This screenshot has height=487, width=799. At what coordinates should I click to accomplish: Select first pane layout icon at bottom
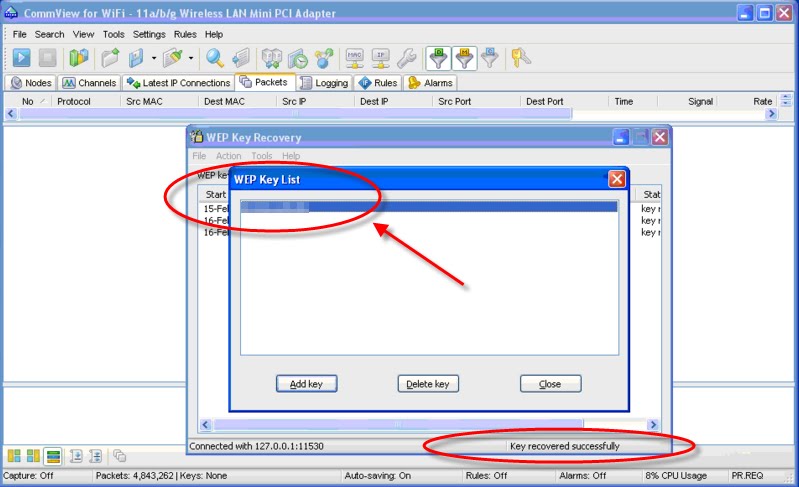tap(14, 456)
